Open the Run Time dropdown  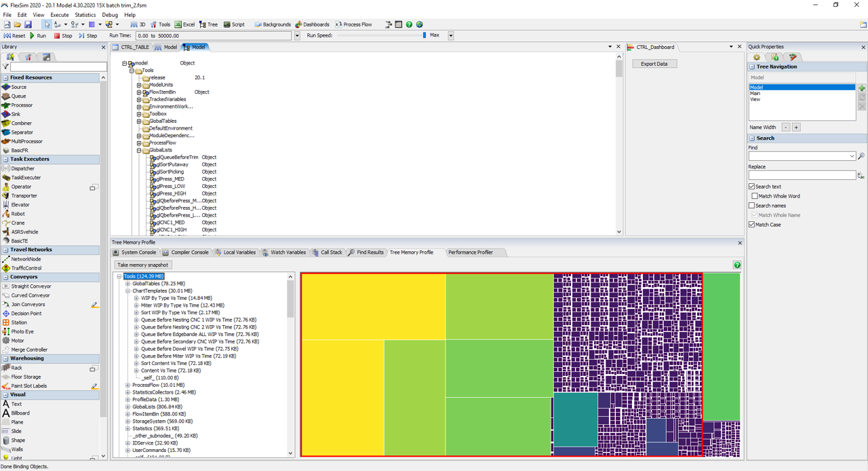tap(297, 35)
